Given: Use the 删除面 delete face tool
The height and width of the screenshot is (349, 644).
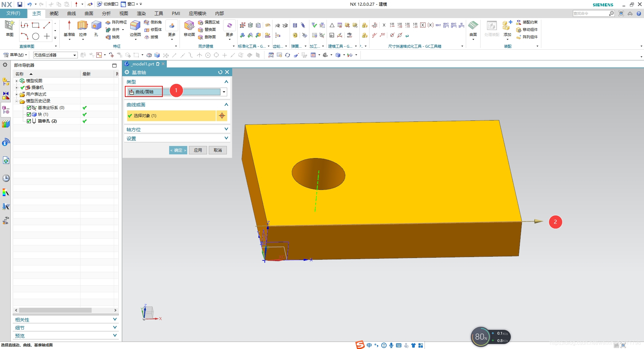Looking at the screenshot, I should tap(207, 37).
